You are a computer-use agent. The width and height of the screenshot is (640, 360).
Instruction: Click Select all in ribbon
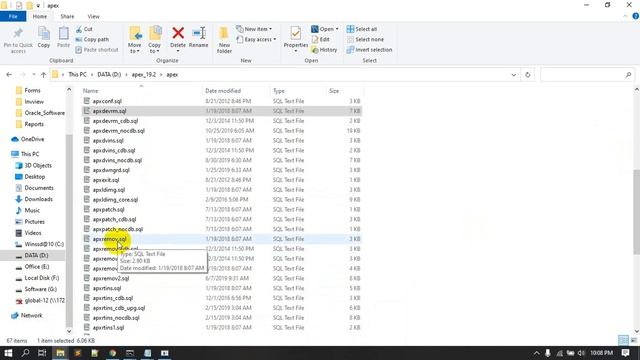(362, 29)
